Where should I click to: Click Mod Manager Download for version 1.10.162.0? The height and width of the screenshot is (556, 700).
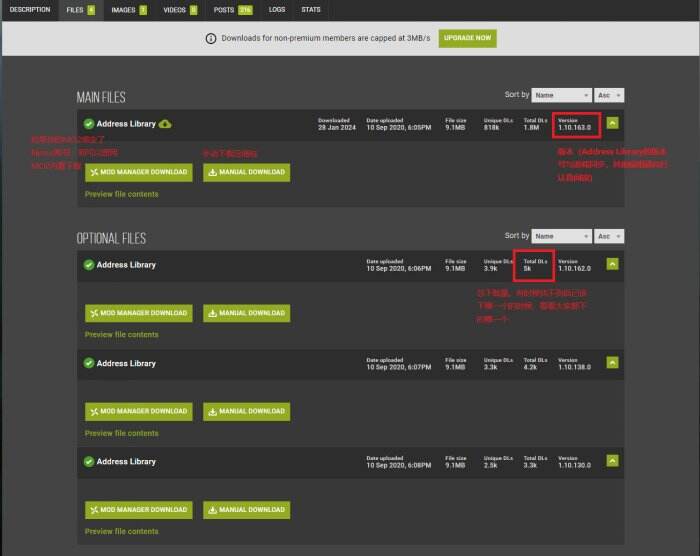pos(139,314)
